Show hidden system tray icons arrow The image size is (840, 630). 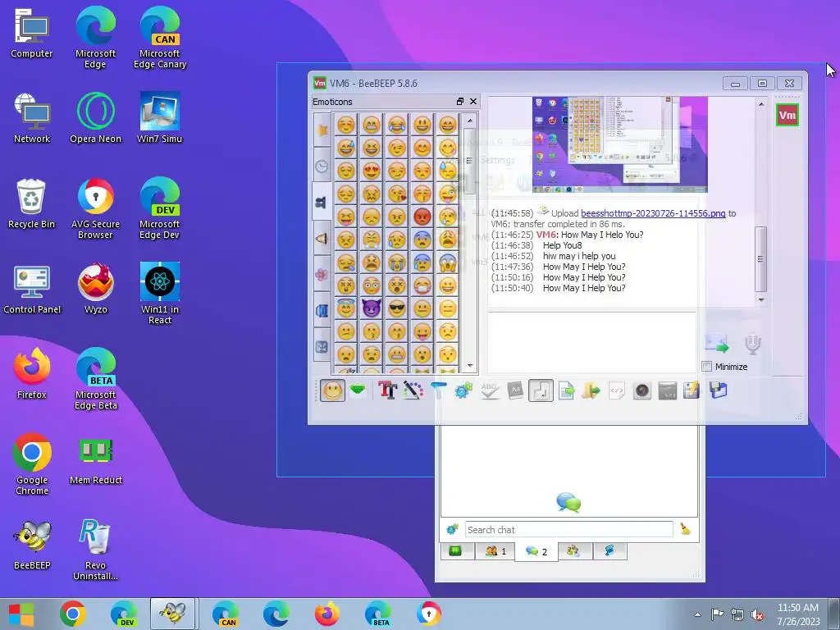697,614
